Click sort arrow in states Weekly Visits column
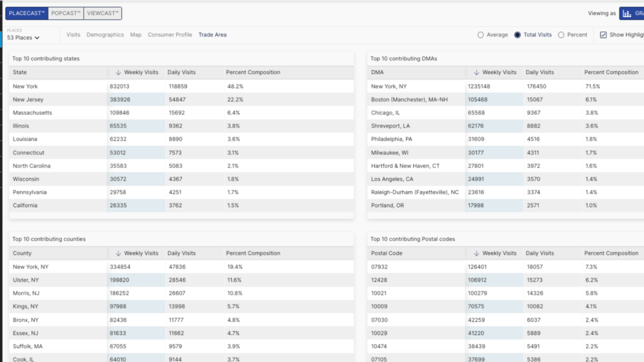The width and height of the screenshot is (644, 362). [118, 72]
